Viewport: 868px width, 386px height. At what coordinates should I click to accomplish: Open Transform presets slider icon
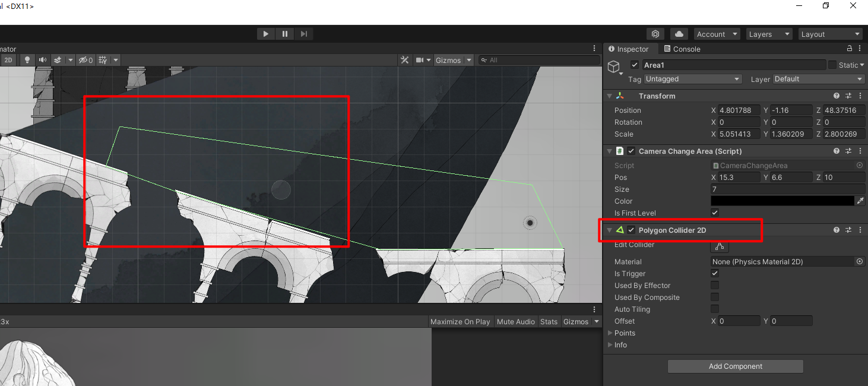[848, 96]
